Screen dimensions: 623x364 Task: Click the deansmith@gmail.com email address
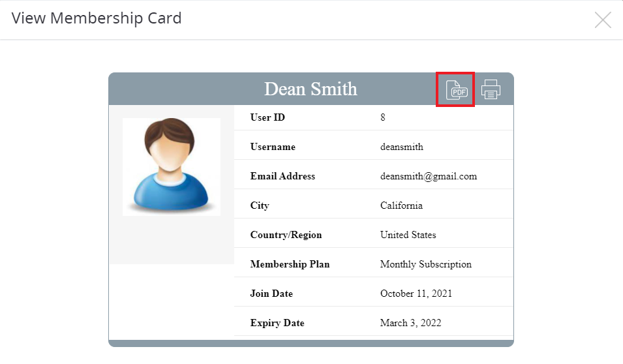pyautogui.click(x=429, y=176)
